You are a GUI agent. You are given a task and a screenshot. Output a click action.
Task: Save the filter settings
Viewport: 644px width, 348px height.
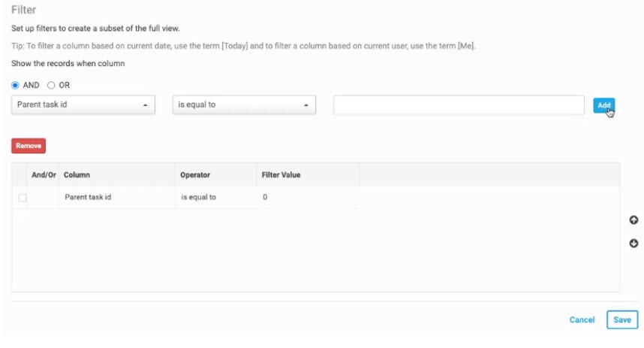click(x=622, y=319)
